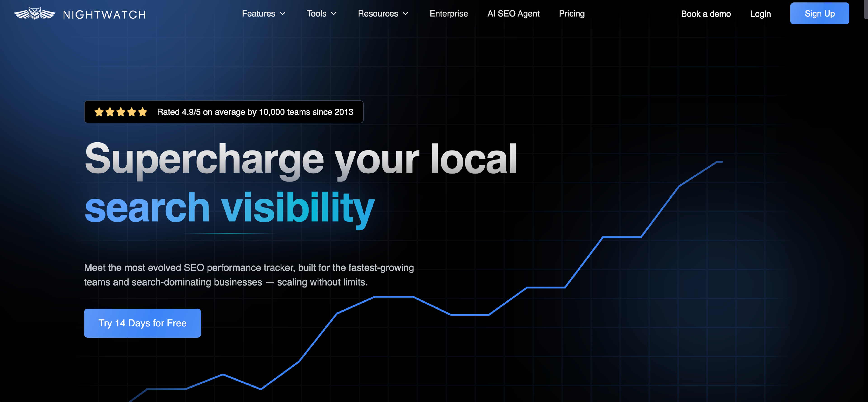868x402 pixels.
Task: Click the Sign Up button
Action: (x=819, y=14)
